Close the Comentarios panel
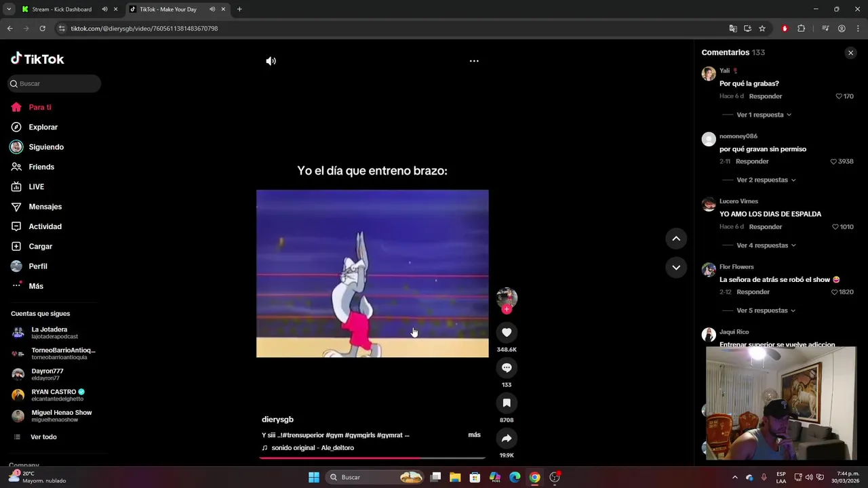The width and height of the screenshot is (868, 488). (850, 53)
